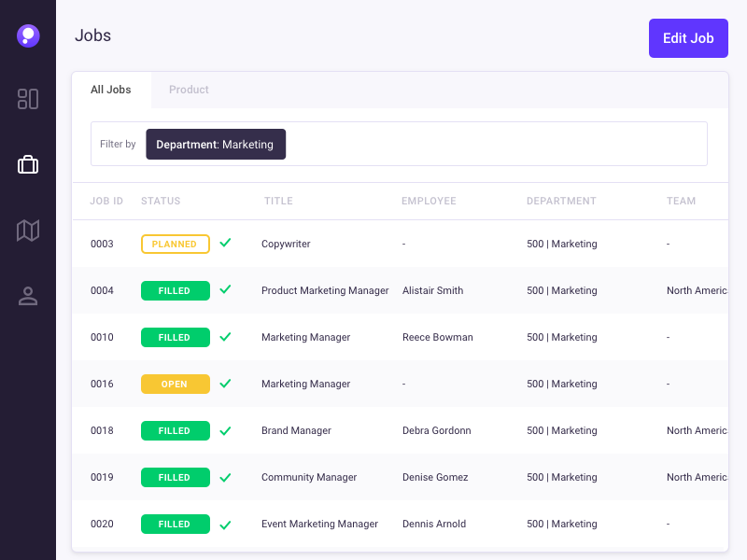Click the green checkmark in row 0010
The image size is (747, 560).
[225, 337]
